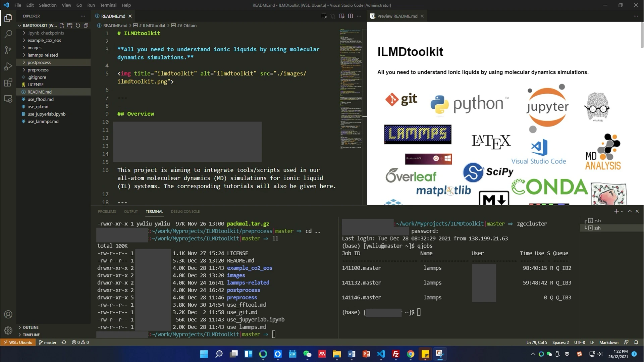Screen dimensions: 644x362
Task: Close the terminal panel
Action: coord(637,211)
